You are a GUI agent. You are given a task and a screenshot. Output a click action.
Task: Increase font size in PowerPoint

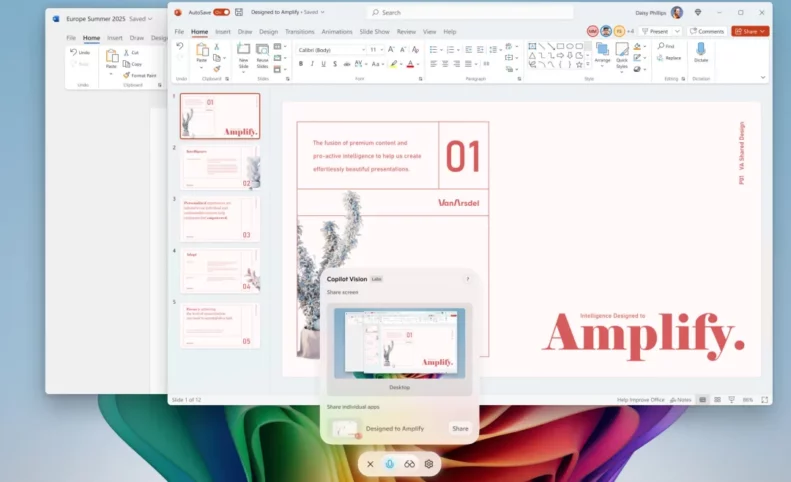391,49
